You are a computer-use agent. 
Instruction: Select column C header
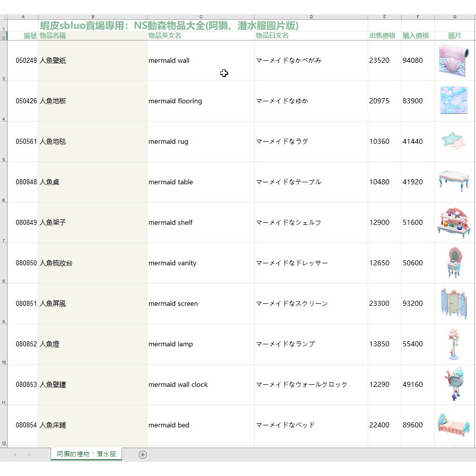201,17
